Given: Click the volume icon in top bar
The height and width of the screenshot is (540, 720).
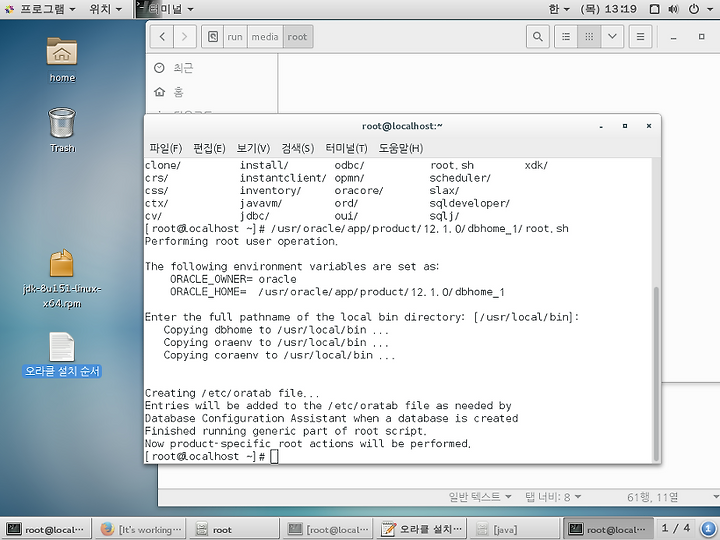Looking at the screenshot, I should tap(674, 9).
